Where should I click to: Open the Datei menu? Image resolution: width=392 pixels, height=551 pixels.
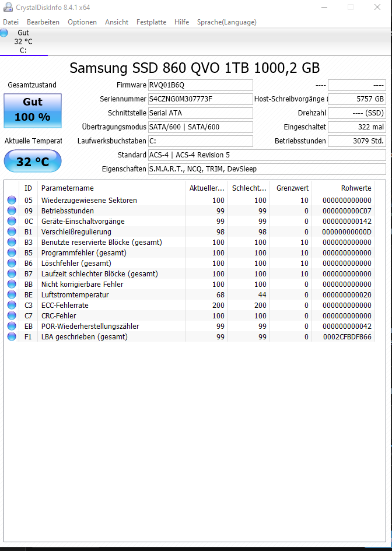click(x=10, y=22)
